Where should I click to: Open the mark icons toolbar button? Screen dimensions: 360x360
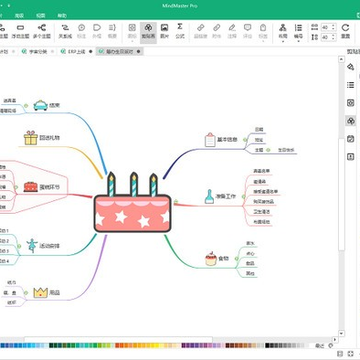[x=132, y=31]
